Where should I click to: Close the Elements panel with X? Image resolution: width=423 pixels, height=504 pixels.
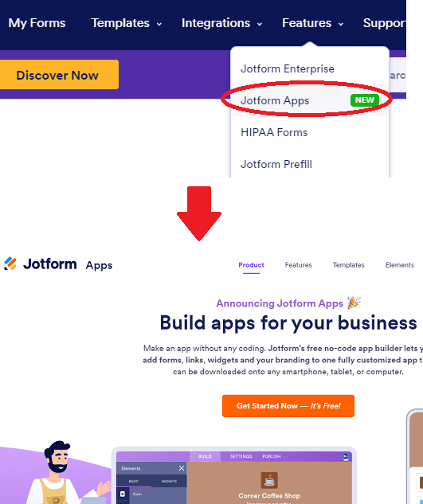[x=182, y=468]
